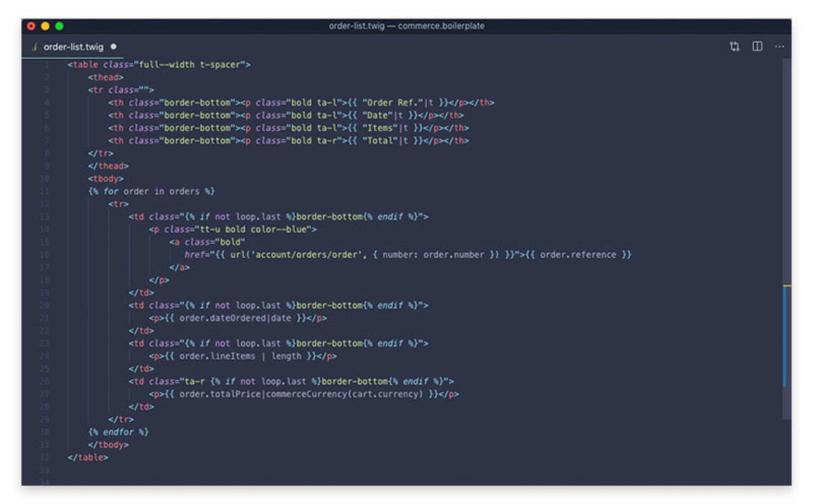813x504 pixels.
Task: Place cursor on table class="full--width t-spacer" line
Action: pos(159,65)
